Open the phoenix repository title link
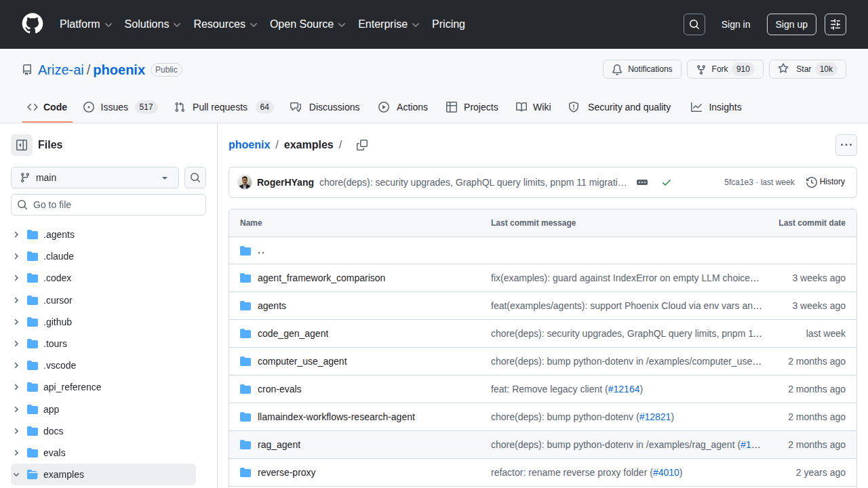This screenshot has width=868, height=488. coord(119,70)
